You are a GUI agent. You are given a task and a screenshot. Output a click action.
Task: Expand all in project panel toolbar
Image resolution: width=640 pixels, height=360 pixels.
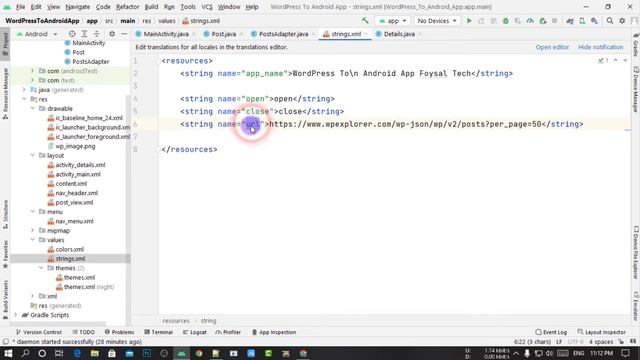click(84, 34)
